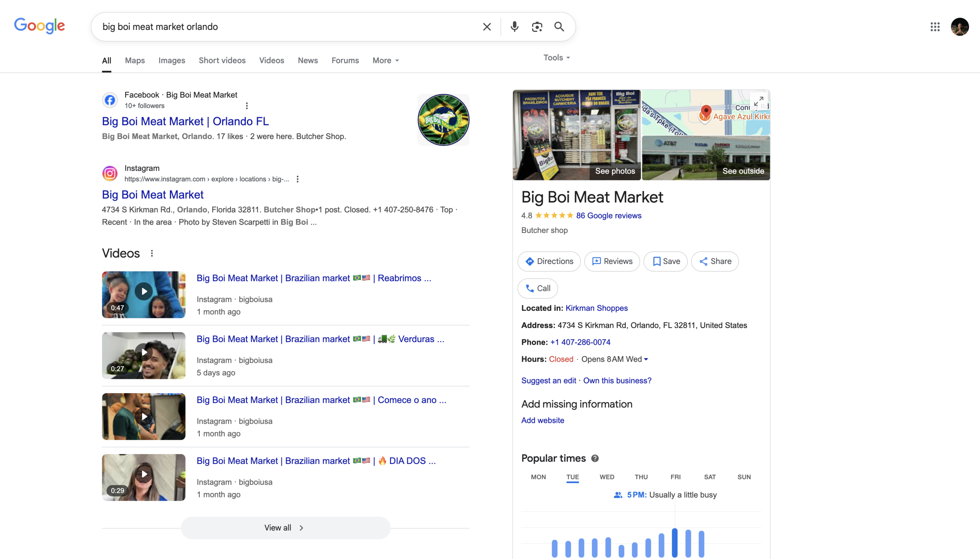
Task: Switch to the News tab
Action: [308, 60]
